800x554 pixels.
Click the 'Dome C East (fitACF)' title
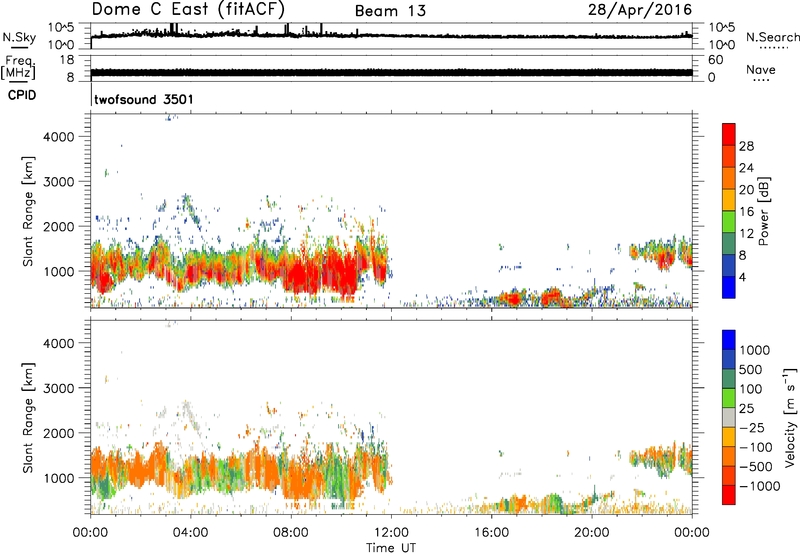coord(188,10)
